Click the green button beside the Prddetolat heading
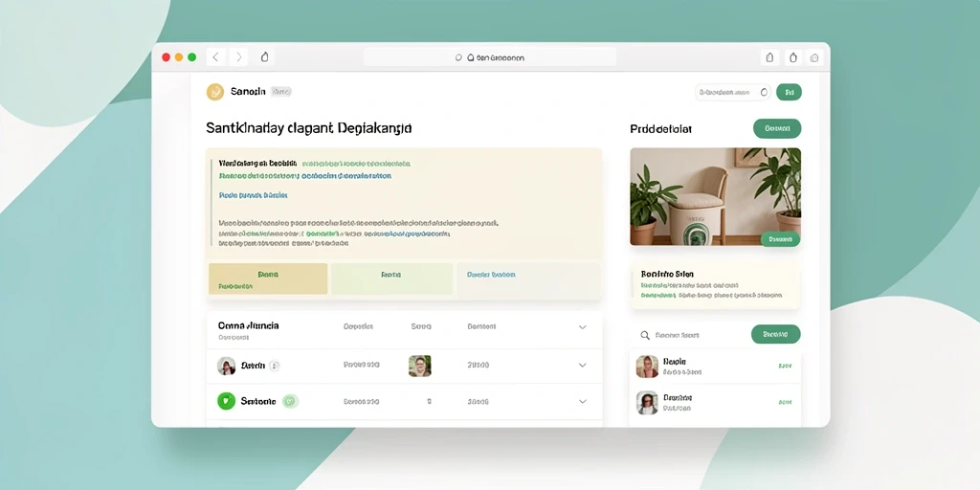980x490 pixels. click(x=777, y=129)
